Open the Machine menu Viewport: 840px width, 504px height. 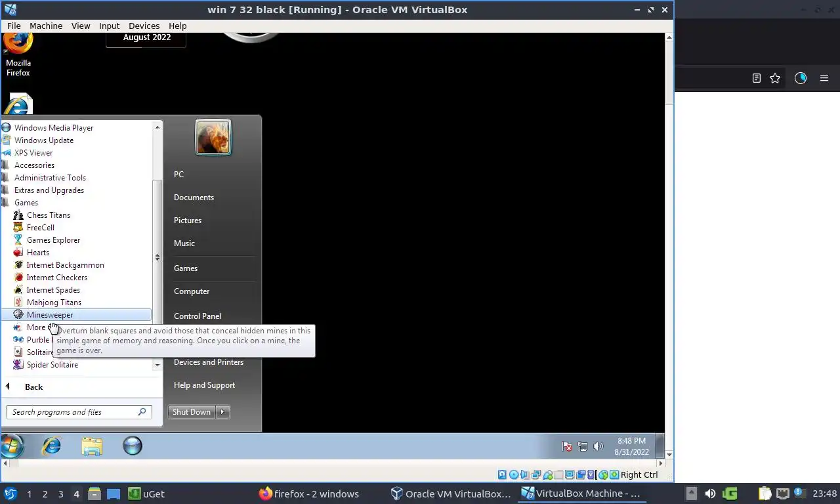[46, 26]
